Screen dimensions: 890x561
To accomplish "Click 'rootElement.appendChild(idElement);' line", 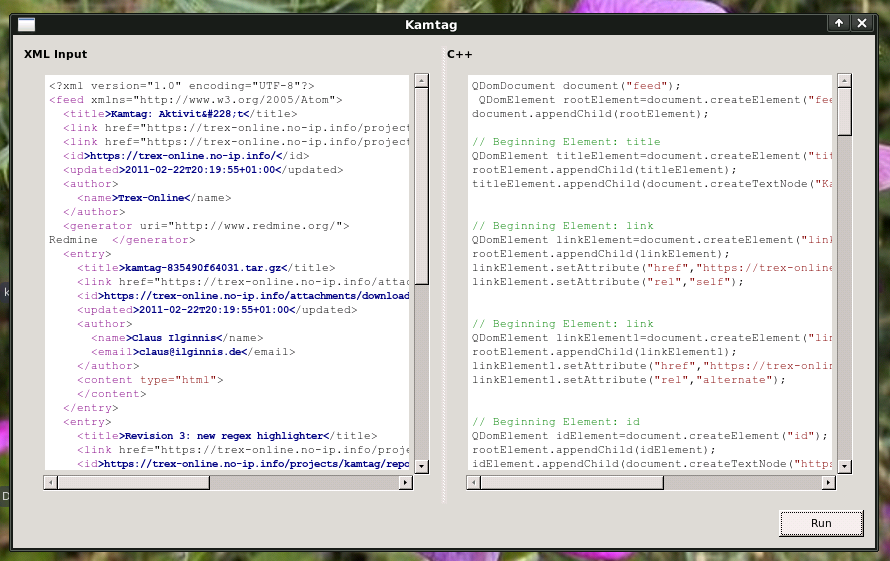I will tap(594, 450).
